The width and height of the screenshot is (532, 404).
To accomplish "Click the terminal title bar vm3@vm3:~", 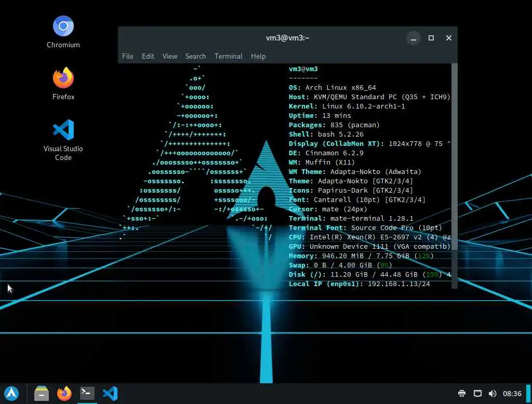I will pyautogui.click(x=287, y=38).
